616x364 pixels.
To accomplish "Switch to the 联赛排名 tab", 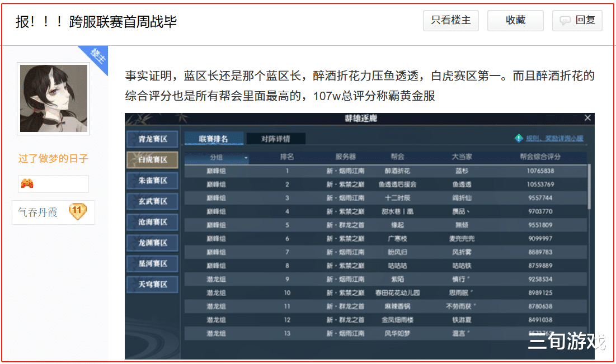I will pos(213,139).
